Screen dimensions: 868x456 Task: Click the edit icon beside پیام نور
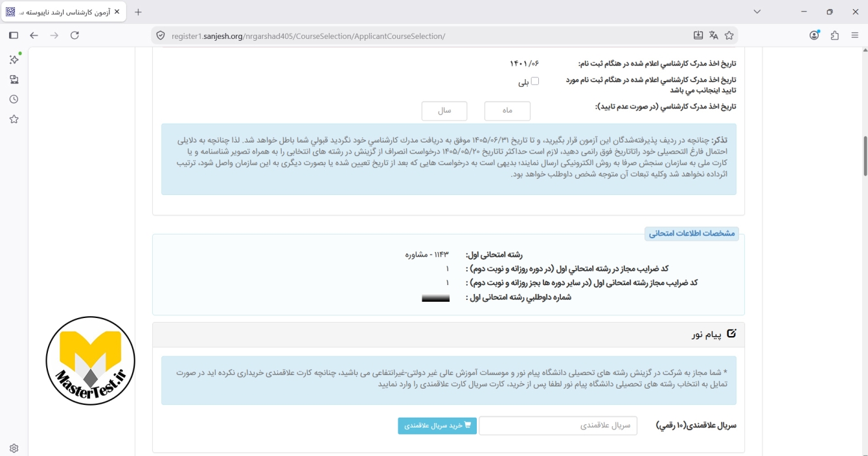click(x=731, y=334)
